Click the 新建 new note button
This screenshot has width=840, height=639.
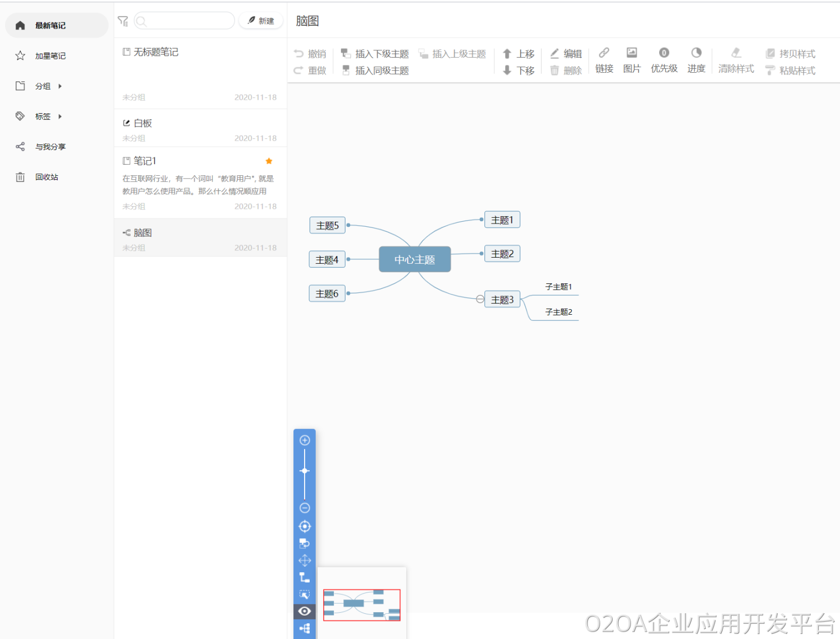[x=261, y=21]
